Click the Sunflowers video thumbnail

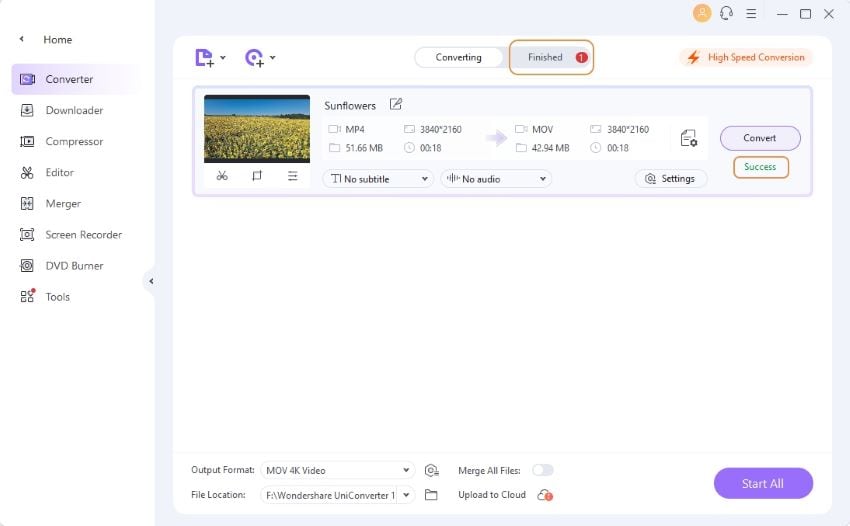coord(257,129)
